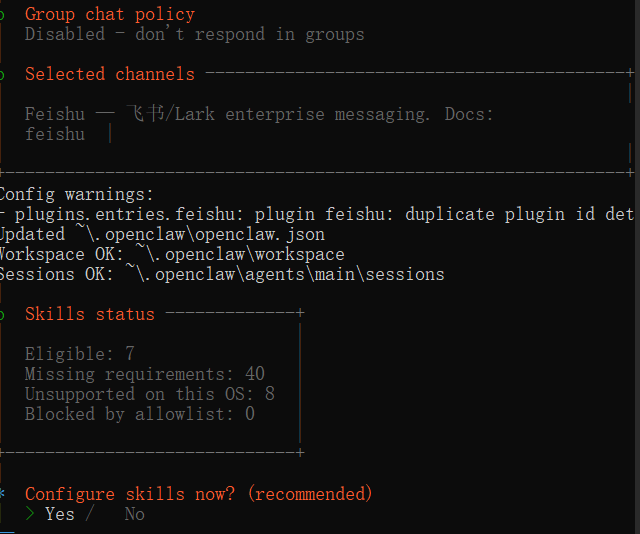The image size is (640, 534).
Task: Click the Configure skills now prompt text
Action: tap(198, 494)
